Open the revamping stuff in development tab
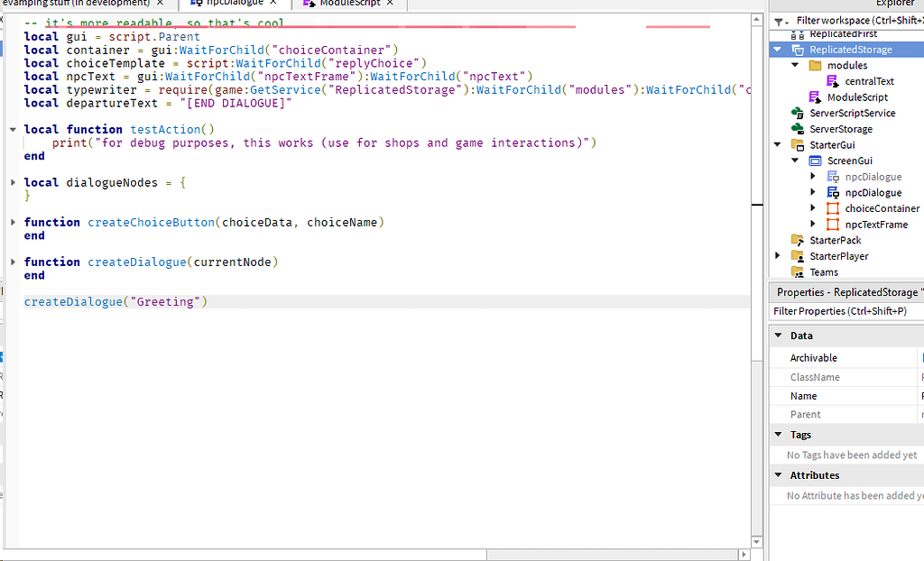The image size is (924, 561). pyautogui.click(x=72, y=3)
